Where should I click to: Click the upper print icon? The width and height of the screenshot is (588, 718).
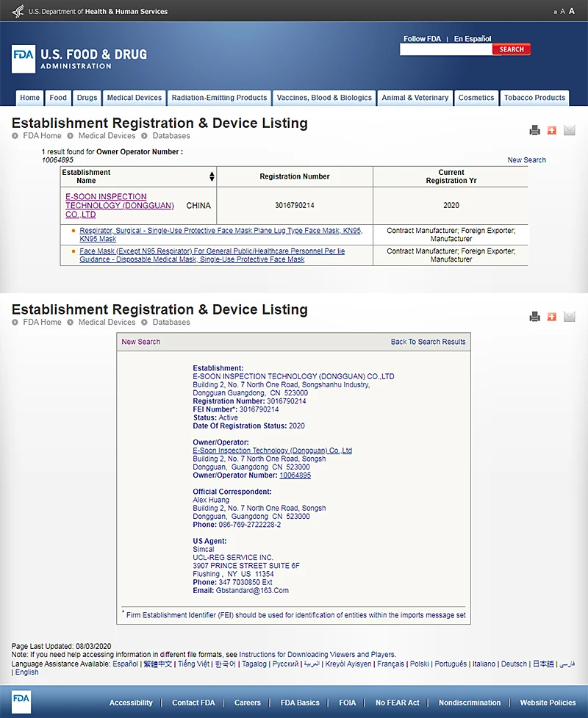pos(534,131)
